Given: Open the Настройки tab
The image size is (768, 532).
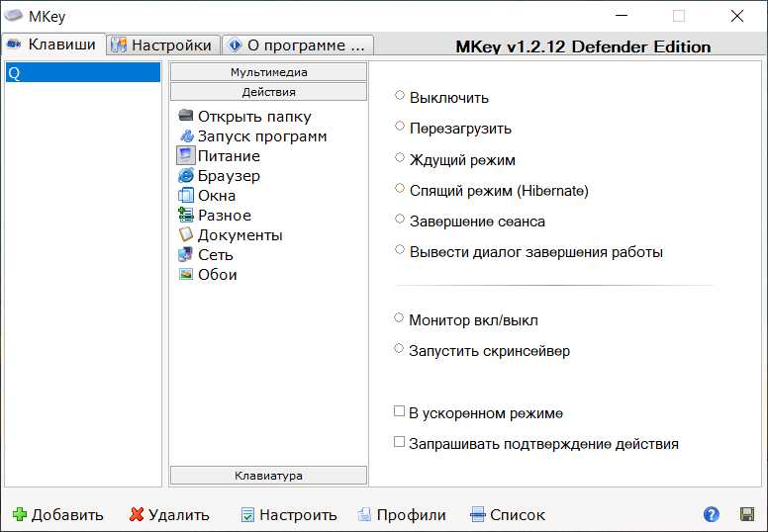Looking at the screenshot, I should 163,45.
